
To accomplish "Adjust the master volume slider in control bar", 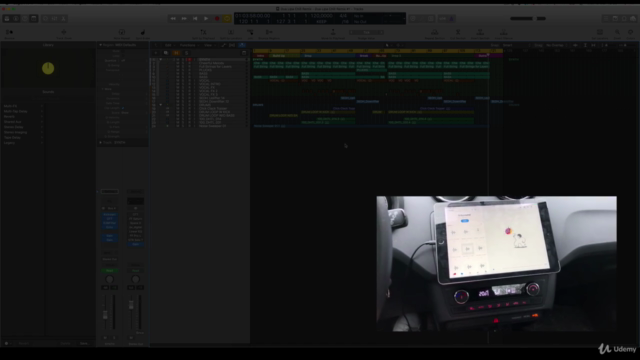I will point(528,18).
